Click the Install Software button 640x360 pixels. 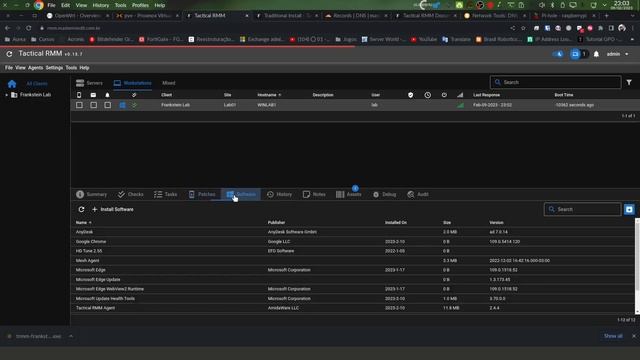click(x=113, y=209)
